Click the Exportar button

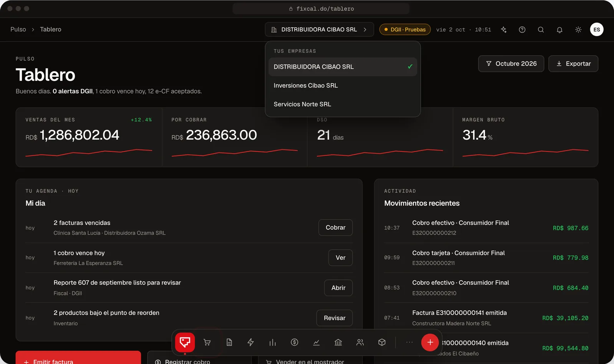click(573, 64)
